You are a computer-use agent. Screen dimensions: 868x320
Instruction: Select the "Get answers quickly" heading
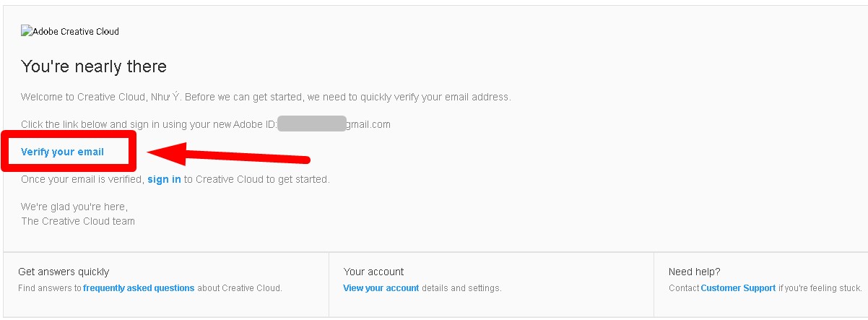[64, 272]
